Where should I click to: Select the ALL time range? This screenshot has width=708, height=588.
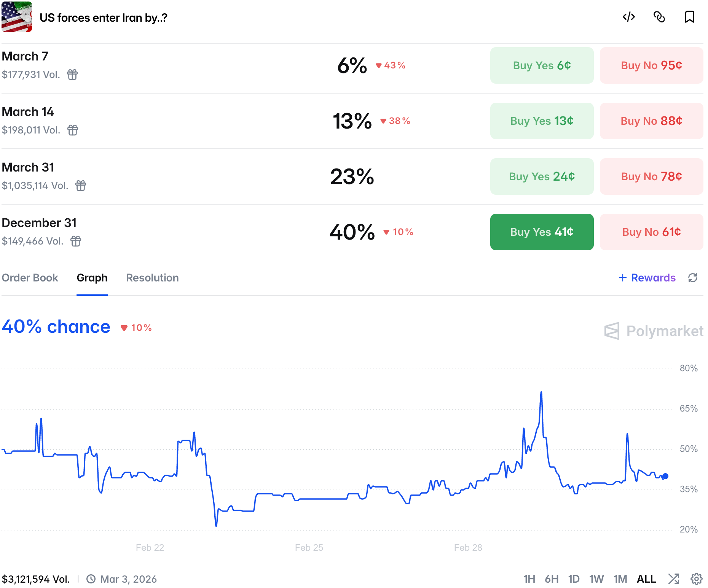click(646, 579)
